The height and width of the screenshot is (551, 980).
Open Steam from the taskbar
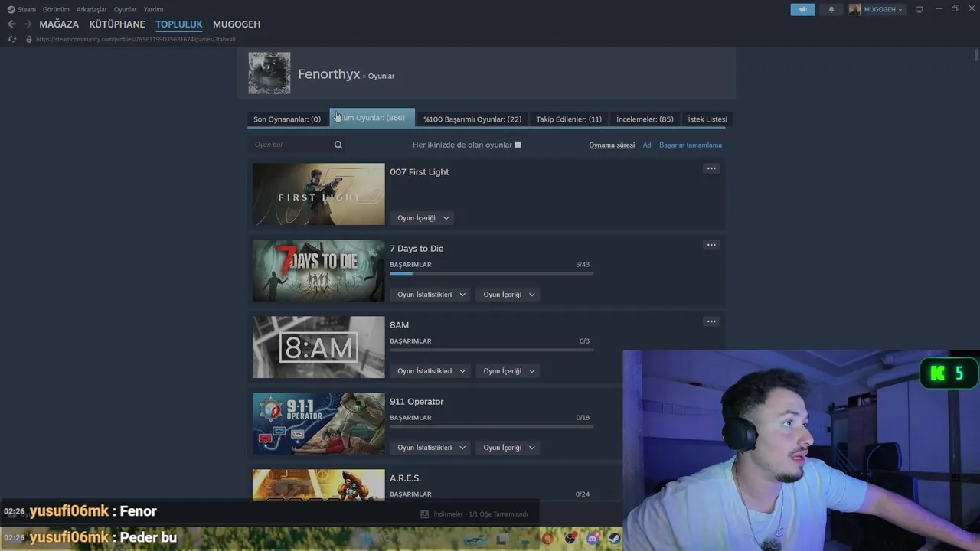click(x=614, y=539)
